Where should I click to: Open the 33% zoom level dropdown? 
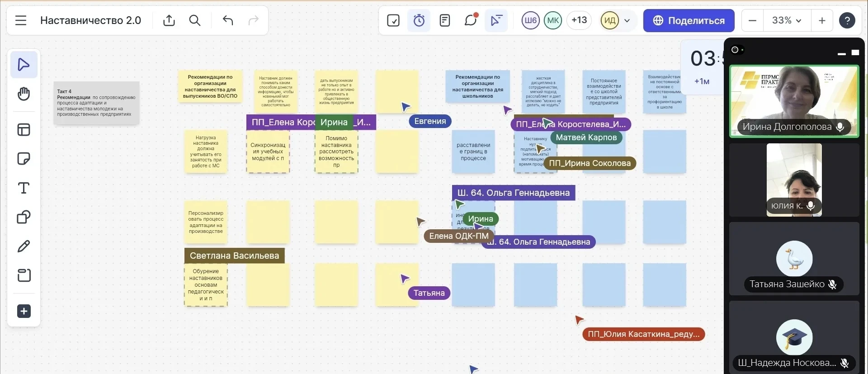[x=787, y=20]
